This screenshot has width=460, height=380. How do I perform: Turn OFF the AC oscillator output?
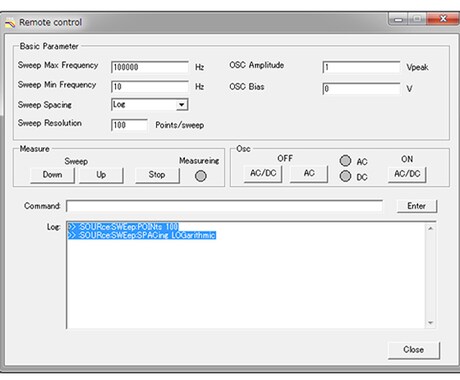coord(309,174)
